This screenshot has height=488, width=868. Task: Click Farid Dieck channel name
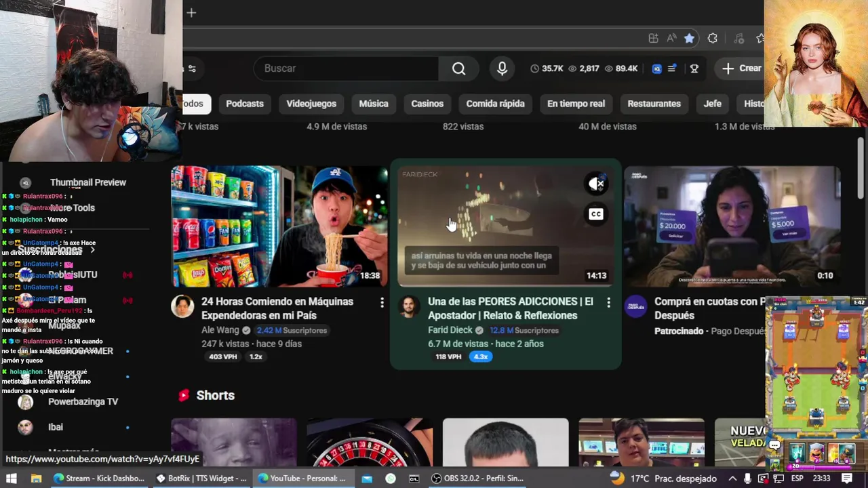tap(450, 330)
